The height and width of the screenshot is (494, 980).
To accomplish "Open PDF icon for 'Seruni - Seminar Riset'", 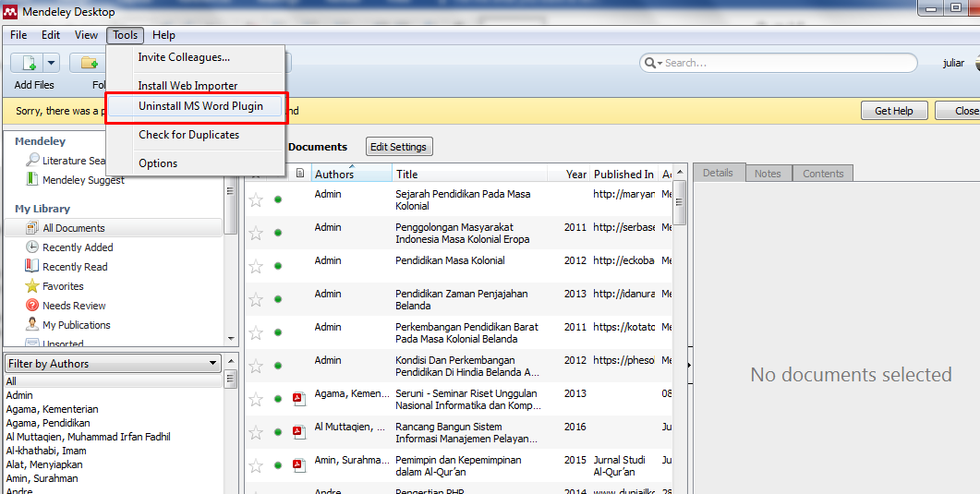I will coord(299,399).
